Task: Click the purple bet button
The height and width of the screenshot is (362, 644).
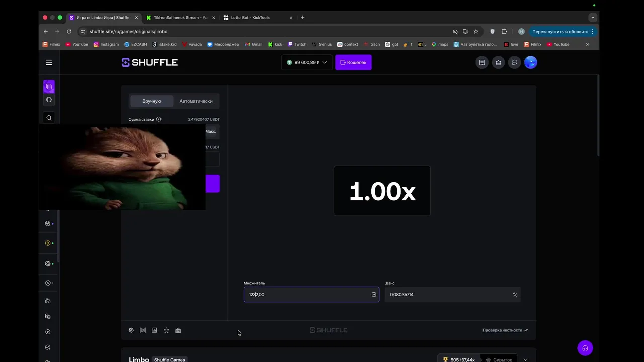Action: point(213,184)
